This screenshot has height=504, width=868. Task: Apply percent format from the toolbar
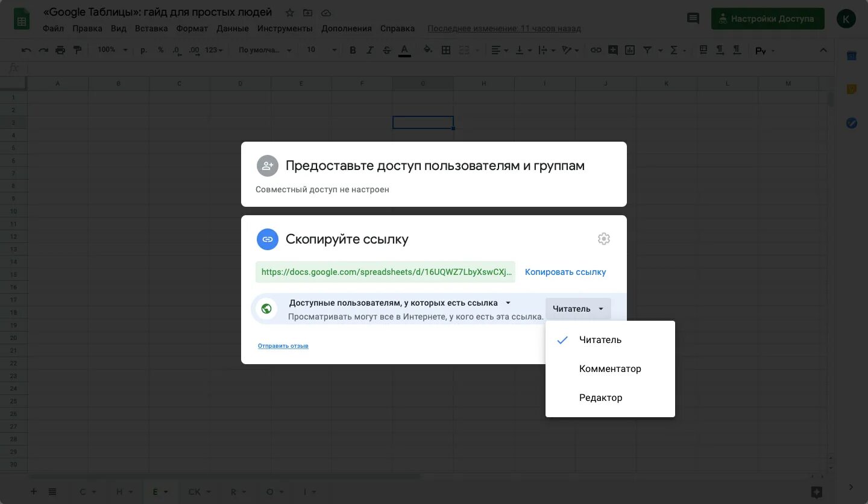click(x=161, y=50)
